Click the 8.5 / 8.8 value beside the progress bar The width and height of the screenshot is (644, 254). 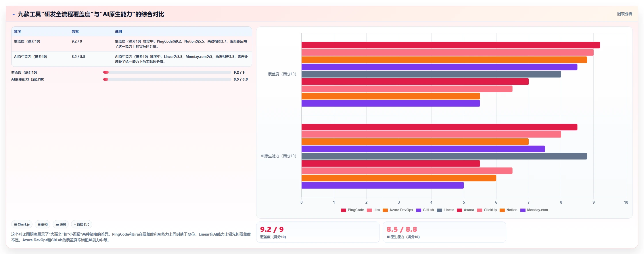241,79
